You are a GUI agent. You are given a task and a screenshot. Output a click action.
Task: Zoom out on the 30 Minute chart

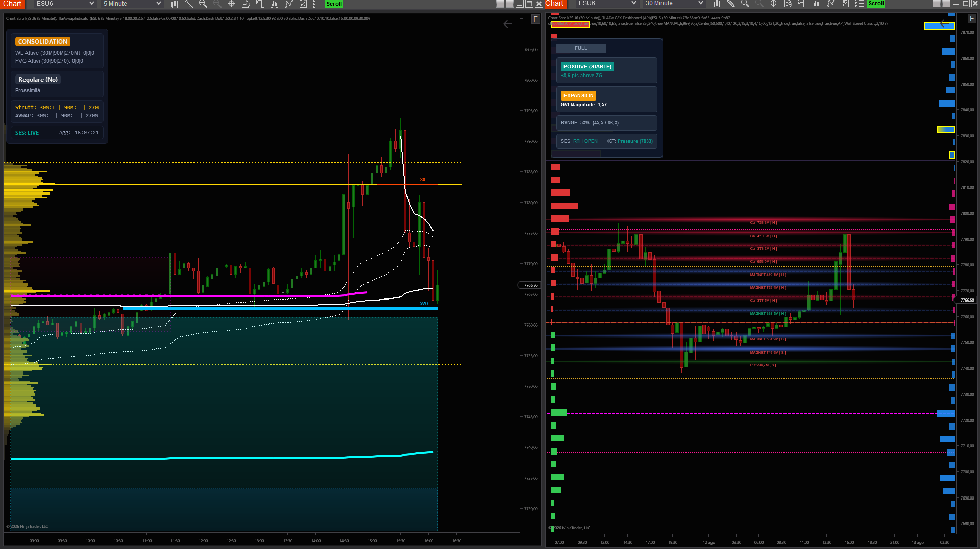pos(759,4)
